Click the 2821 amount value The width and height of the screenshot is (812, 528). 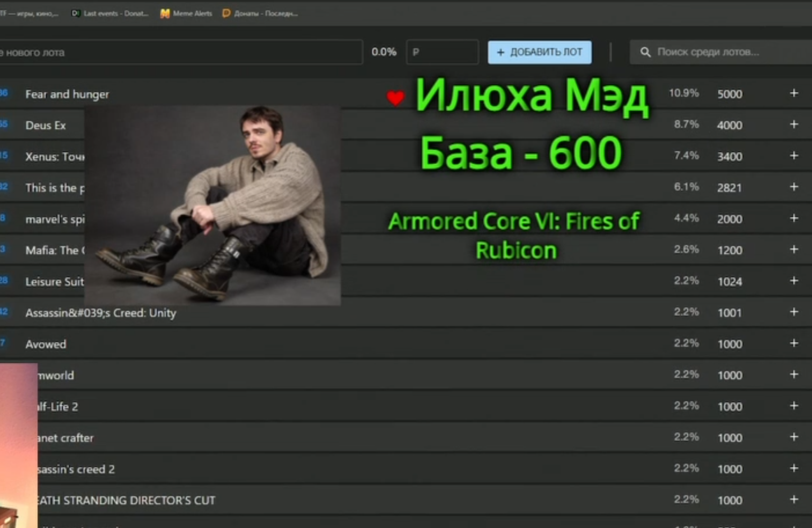point(729,188)
